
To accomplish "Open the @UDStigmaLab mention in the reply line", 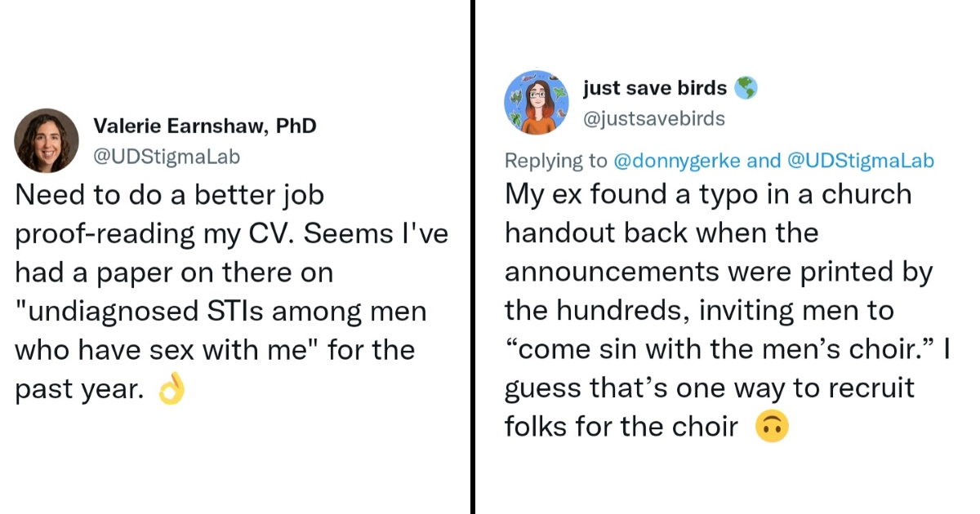I will (860, 161).
